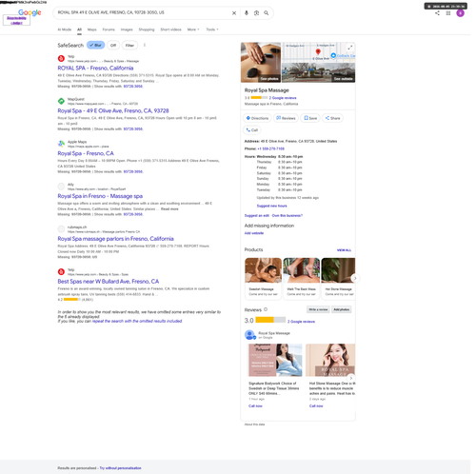Screen dimensions: 476x474
Task: Open the See photos hot stone thumbnail
Action: (x=261, y=63)
